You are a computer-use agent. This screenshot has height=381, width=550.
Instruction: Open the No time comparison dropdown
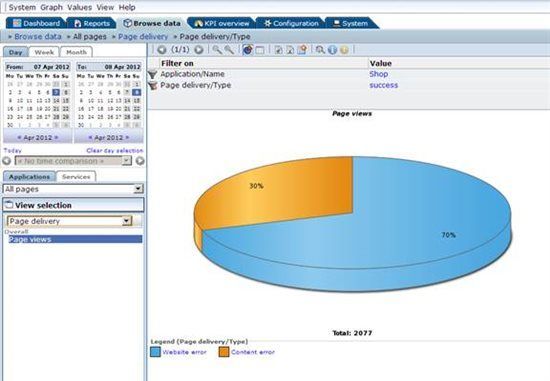(x=73, y=161)
